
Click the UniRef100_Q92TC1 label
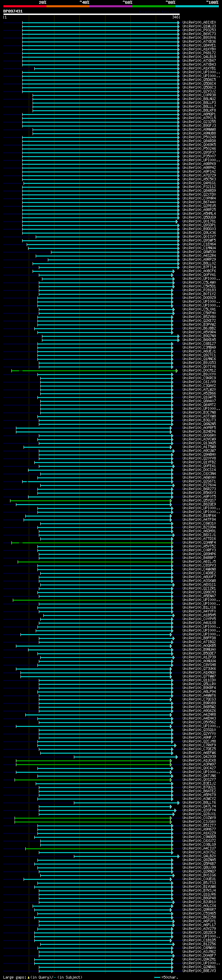point(199,355)
